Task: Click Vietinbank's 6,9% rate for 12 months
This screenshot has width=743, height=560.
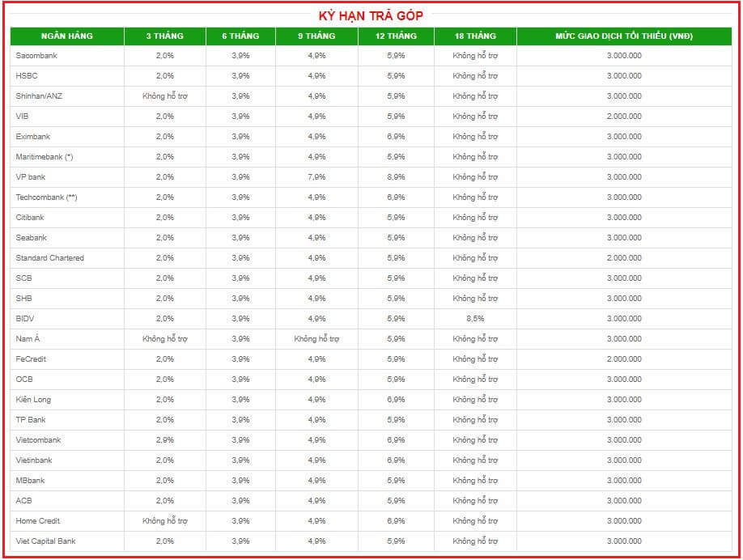Action: point(396,460)
